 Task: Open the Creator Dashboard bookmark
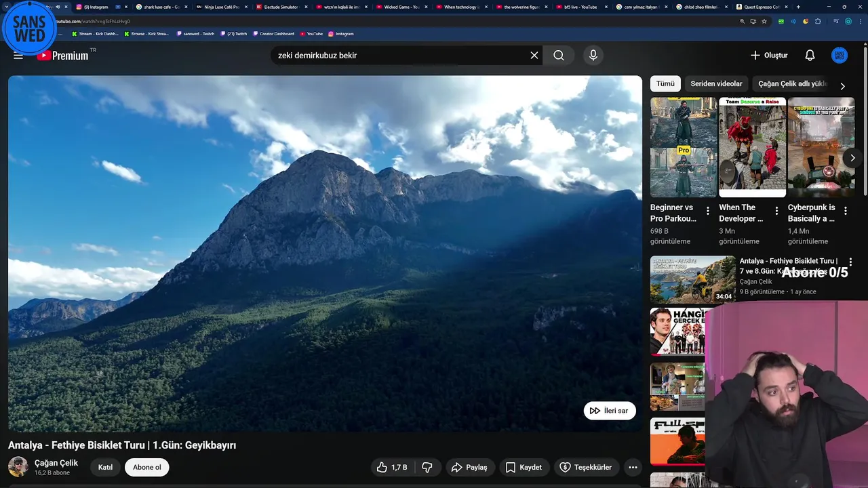click(273, 33)
